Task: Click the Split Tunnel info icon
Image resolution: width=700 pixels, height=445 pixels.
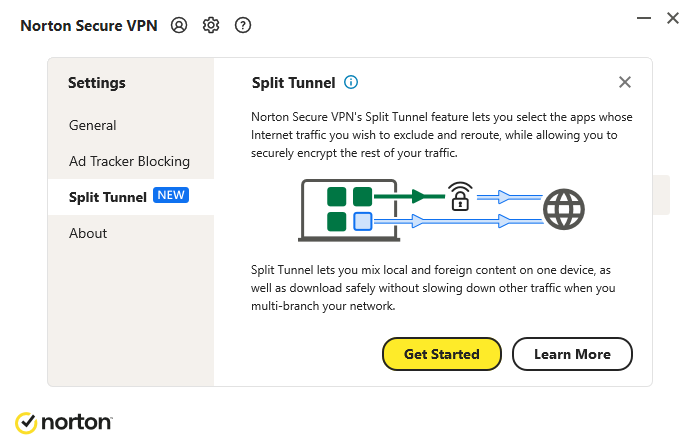Action: 351,82
